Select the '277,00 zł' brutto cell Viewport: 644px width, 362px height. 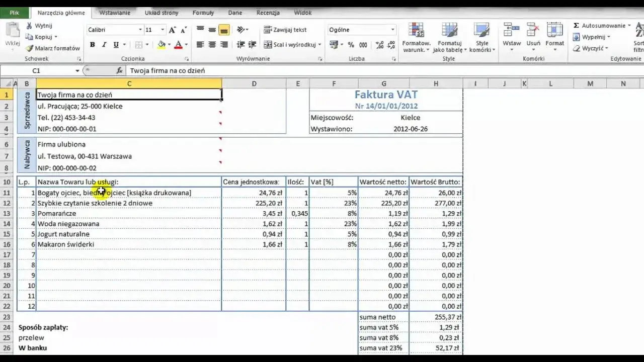[x=436, y=203]
